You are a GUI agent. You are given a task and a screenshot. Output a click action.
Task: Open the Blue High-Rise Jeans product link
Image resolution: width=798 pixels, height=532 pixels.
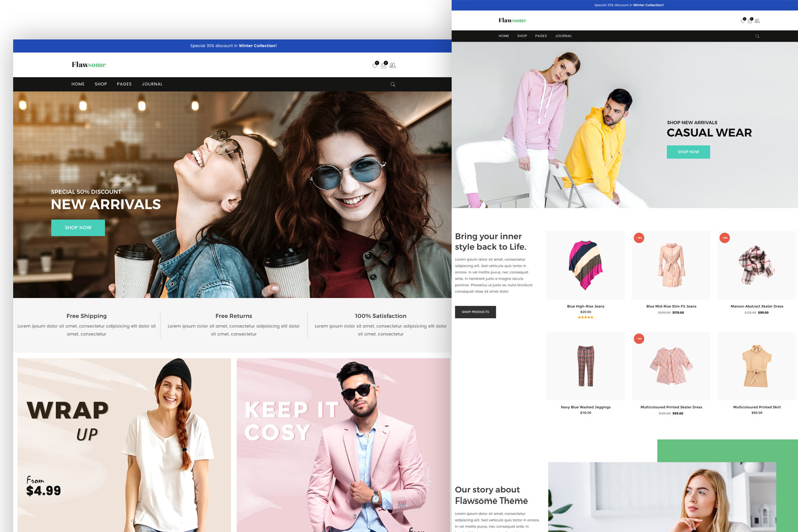585,306
